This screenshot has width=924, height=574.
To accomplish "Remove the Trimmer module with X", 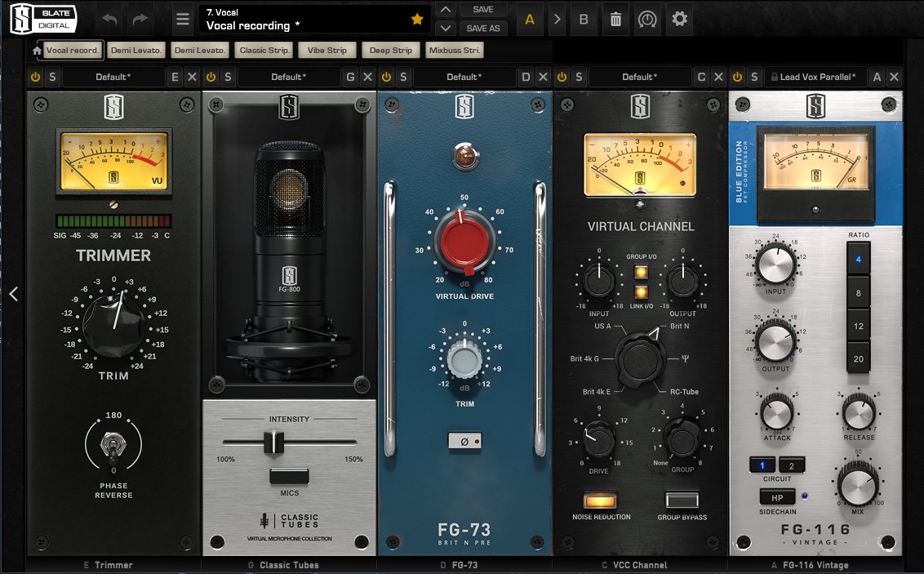I will click(192, 77).
